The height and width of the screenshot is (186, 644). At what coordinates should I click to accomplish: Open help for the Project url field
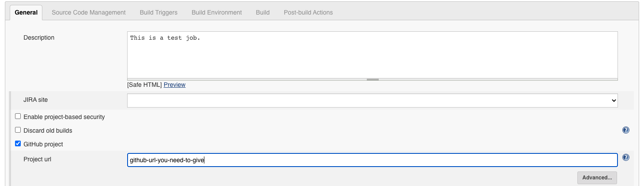pyautogui.click(x=625, y=157)
